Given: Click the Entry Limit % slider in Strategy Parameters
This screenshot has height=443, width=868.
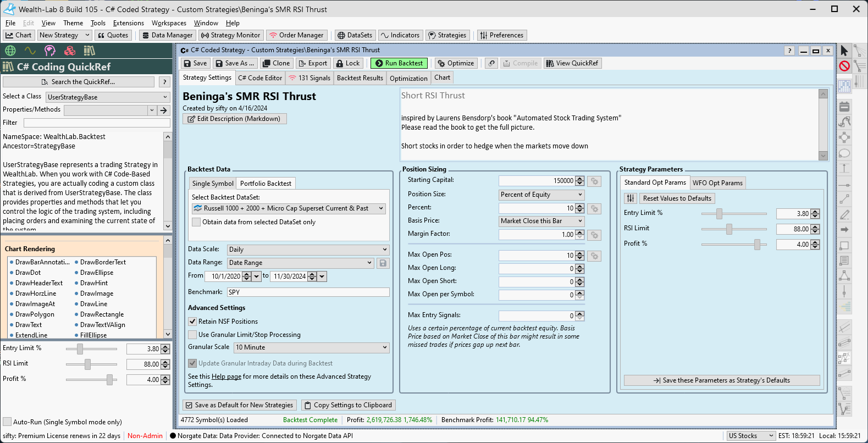Looking at the screenshot, I should click(734, 214).
